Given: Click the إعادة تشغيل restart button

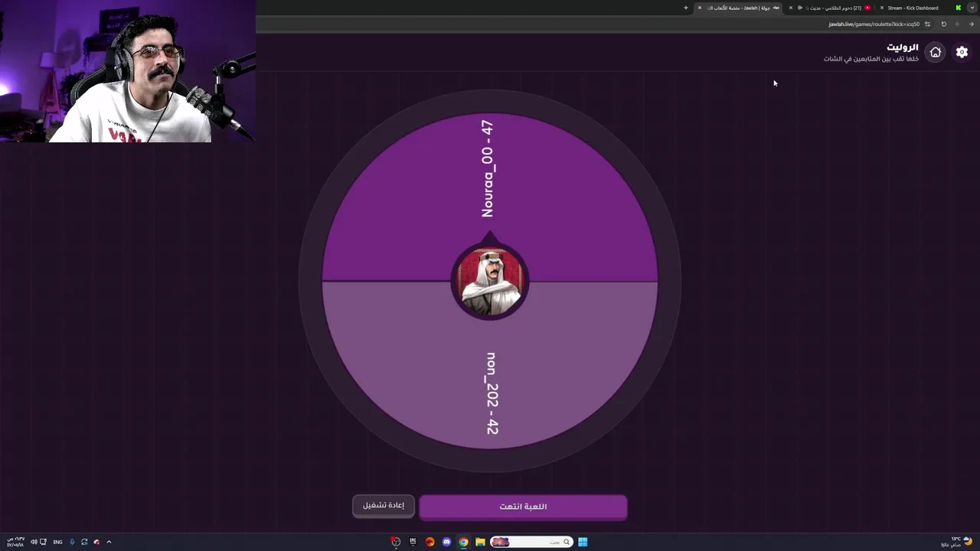Looking at the screenshot, I should 383,505.
